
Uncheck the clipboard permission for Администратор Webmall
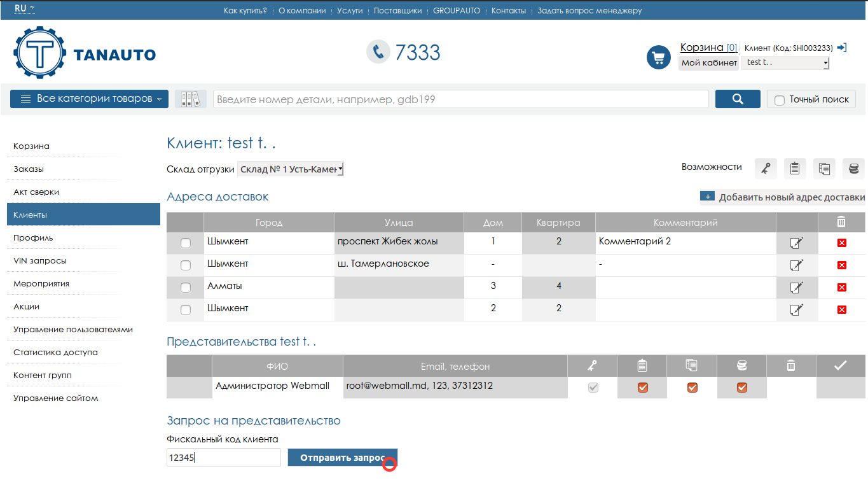(x=642, y=387)
